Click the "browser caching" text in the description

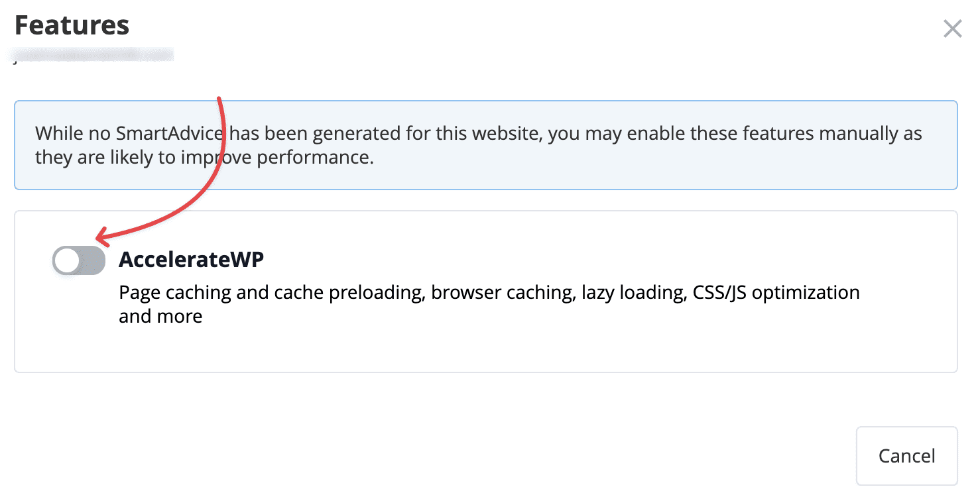(502, 292)
